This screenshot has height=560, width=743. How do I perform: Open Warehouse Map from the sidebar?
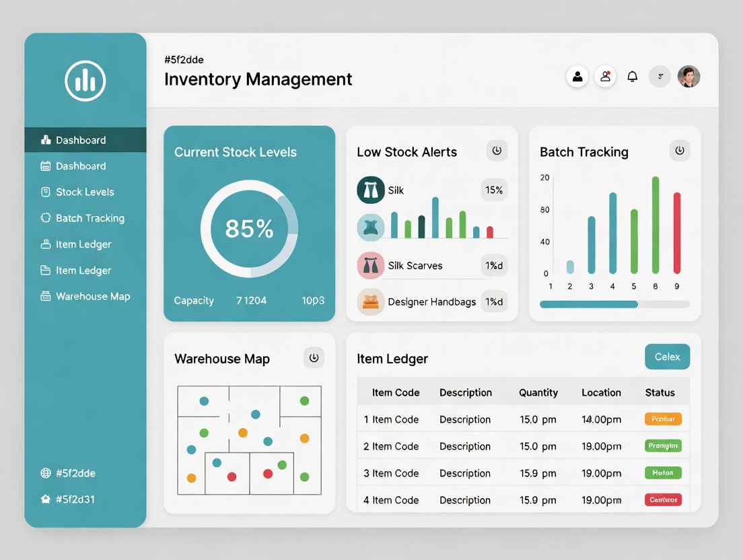click(x=93, y=296)
